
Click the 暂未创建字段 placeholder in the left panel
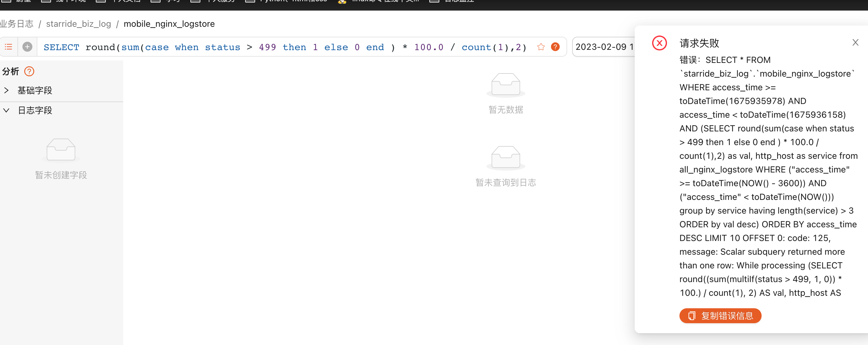pyautogui.click(x=61, y=175)
